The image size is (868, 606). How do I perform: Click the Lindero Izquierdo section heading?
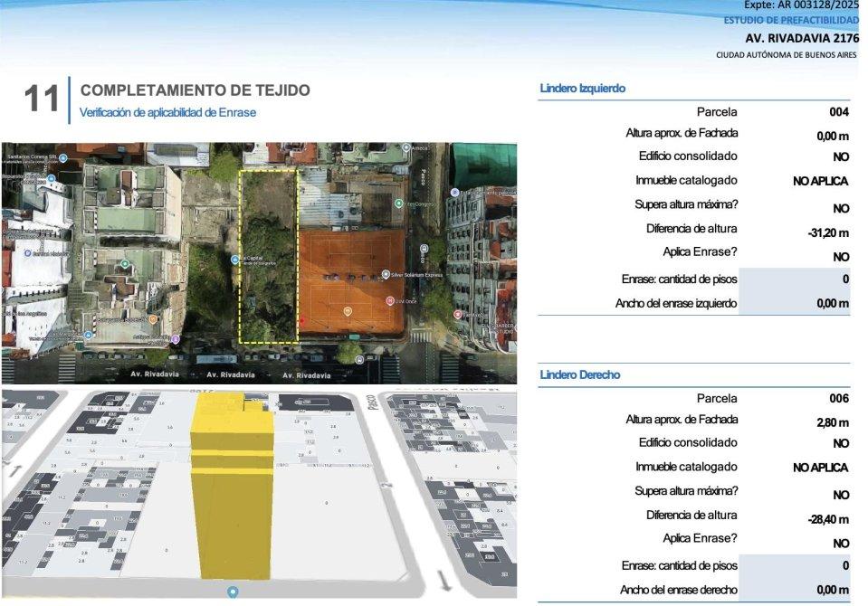pyautogui.click(x=582, y=89)
